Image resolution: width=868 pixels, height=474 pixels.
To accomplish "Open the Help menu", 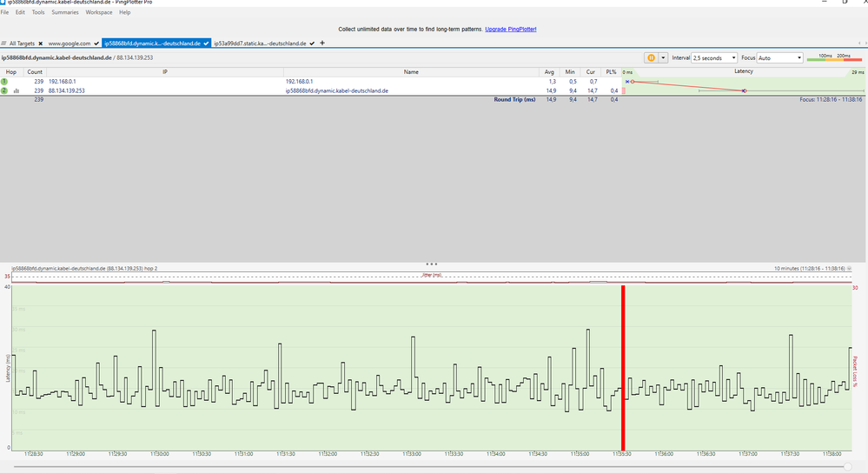I will tap(124, 12).
